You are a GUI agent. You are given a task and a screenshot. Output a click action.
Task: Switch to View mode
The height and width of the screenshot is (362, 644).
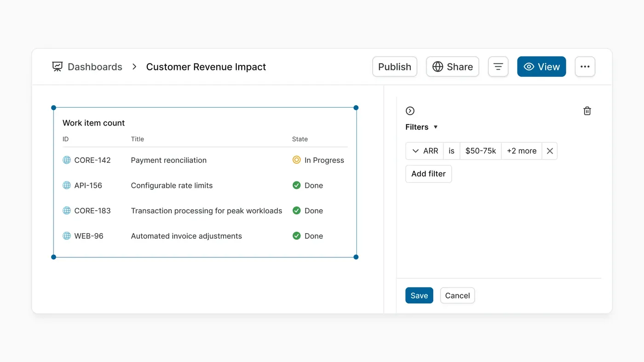[x=541, y=67]
